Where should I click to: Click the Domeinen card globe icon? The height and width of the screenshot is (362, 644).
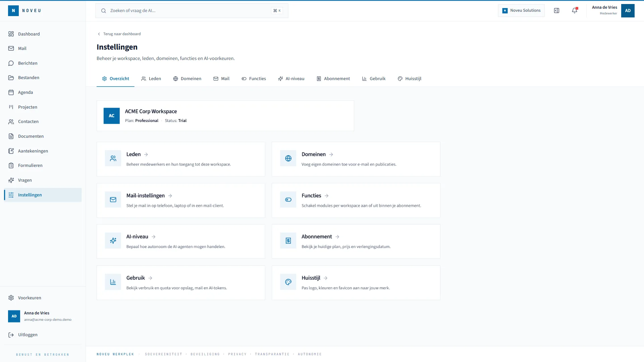[x=288, y=158]
